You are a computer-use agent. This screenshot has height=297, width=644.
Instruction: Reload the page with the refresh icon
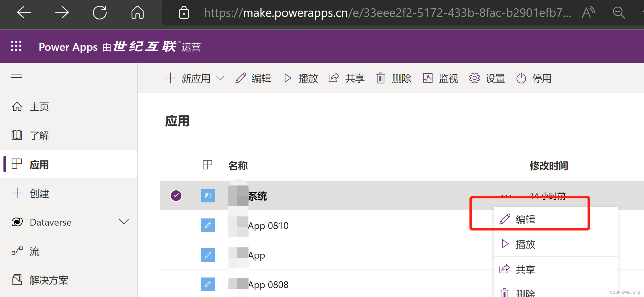[x=99, y=13]
